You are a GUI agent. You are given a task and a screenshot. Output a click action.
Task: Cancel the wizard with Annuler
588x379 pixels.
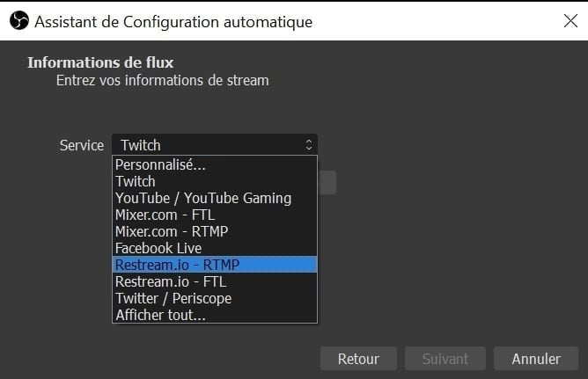[536, 359]
